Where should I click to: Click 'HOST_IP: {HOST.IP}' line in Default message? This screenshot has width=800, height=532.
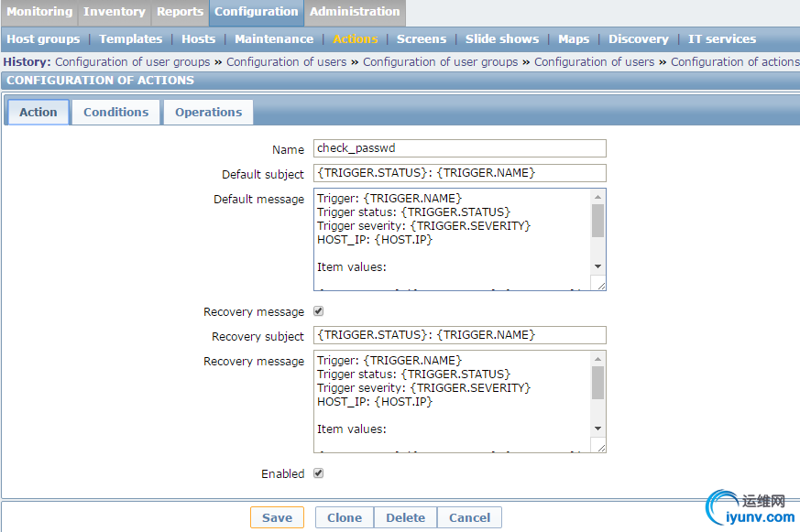tap(375, 240)
